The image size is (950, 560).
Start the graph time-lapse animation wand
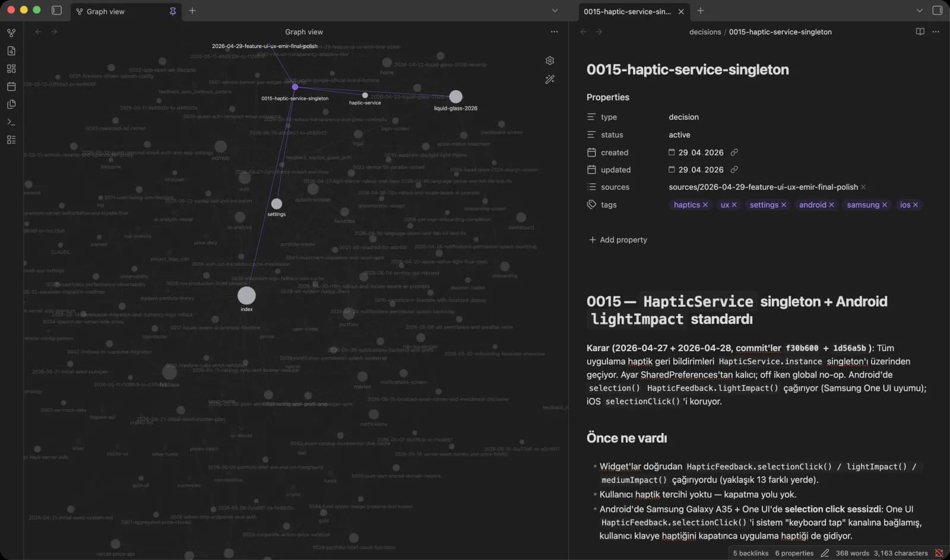[550, 79]
